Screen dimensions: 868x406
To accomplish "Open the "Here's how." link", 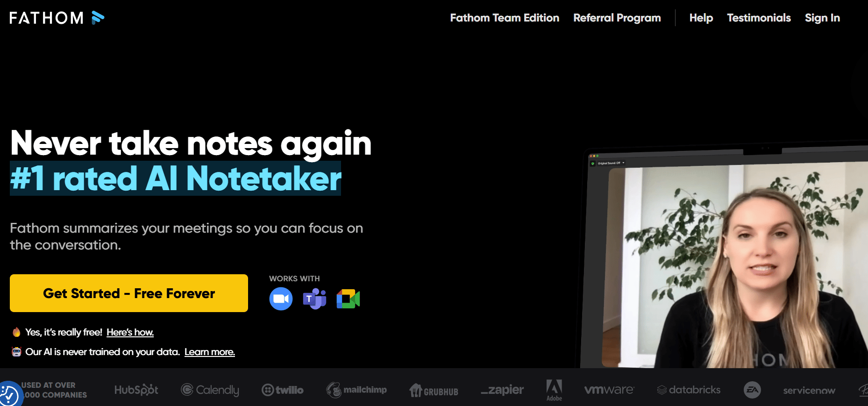I will [x=130, y=332].
